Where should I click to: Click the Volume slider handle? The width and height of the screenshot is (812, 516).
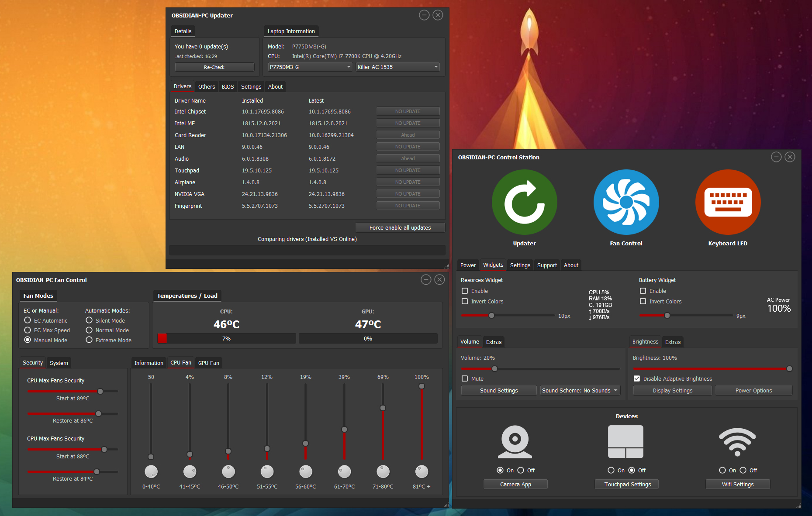point(494,368)
